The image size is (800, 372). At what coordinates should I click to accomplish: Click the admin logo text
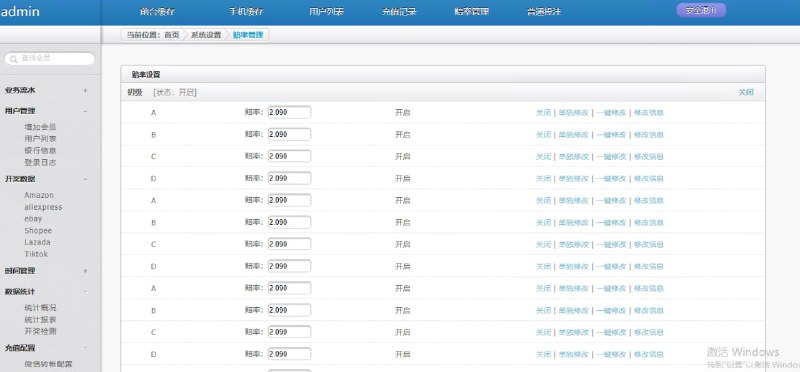click(20, 12)
